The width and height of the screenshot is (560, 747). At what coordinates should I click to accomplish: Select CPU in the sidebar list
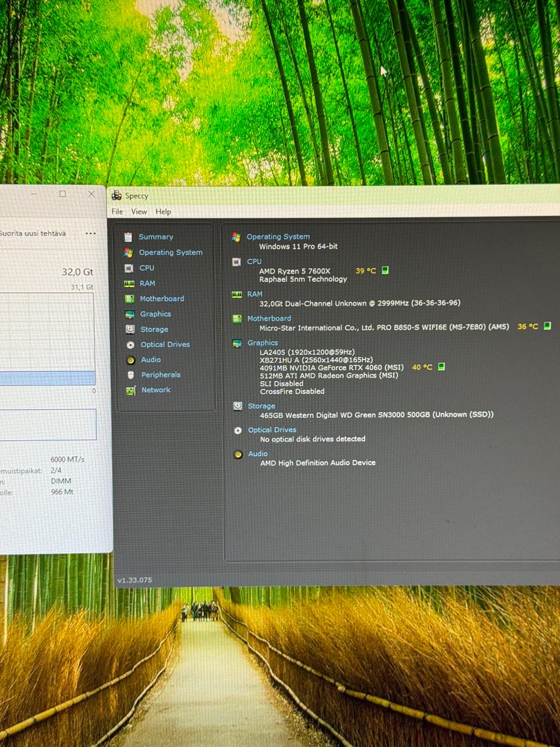tap(147, 268)
